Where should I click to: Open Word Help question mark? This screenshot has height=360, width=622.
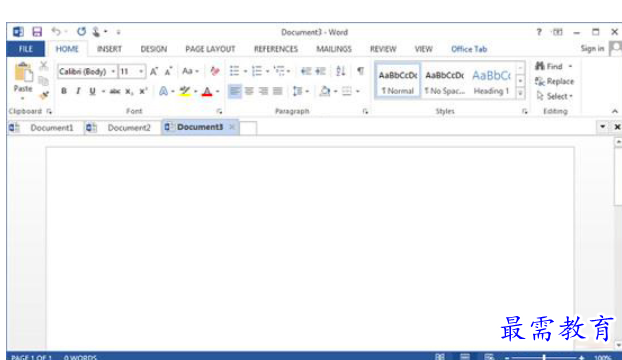click(x=539, y=32)
